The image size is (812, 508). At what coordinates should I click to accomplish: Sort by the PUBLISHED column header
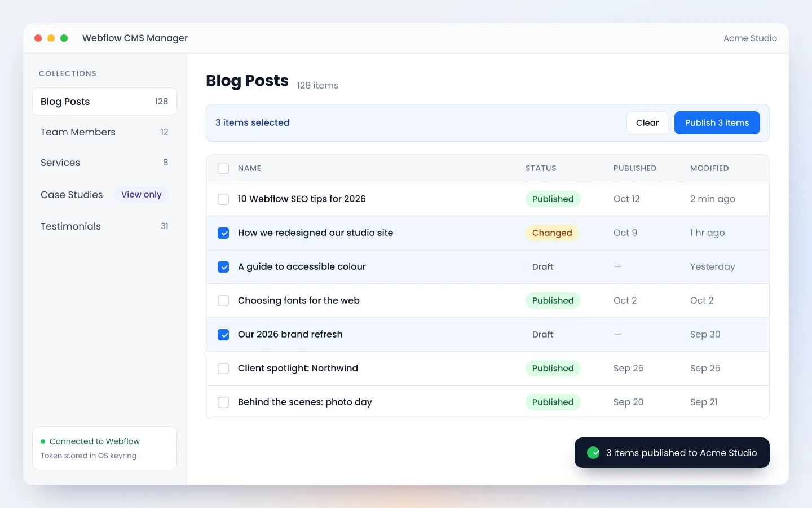pos(635,168)
